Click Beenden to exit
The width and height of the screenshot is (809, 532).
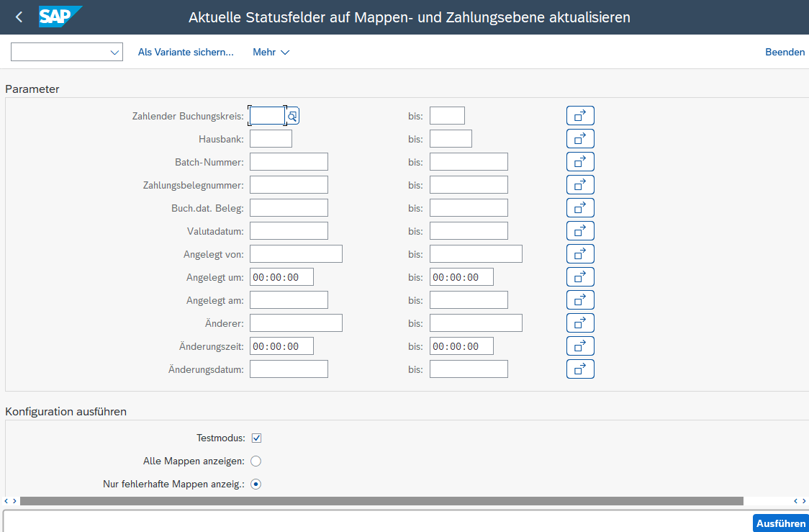tap(785, 53)
